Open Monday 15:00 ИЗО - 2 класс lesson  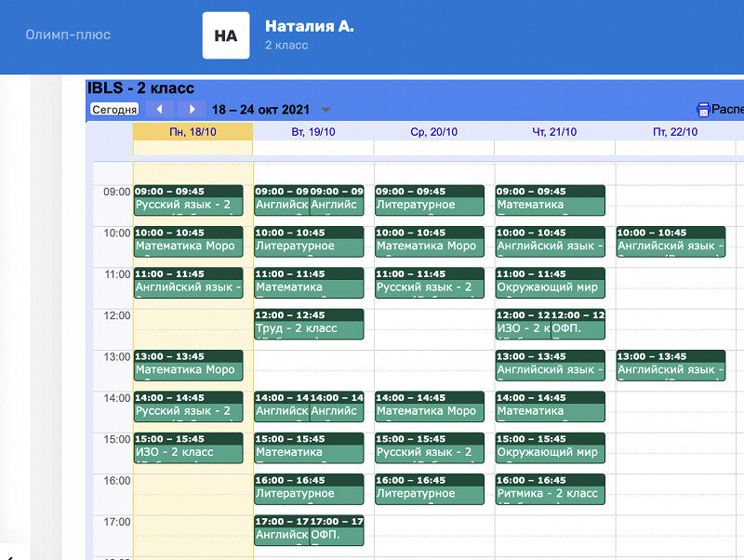(189, 448)
